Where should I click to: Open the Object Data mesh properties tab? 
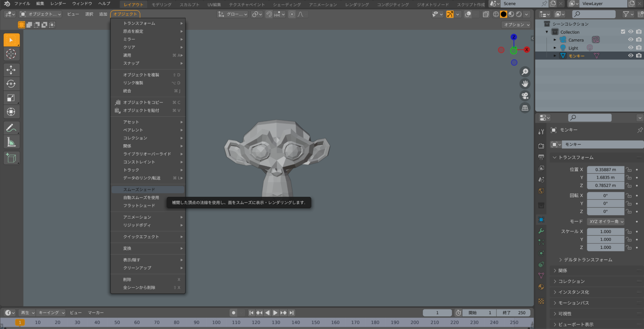point(541,276)
